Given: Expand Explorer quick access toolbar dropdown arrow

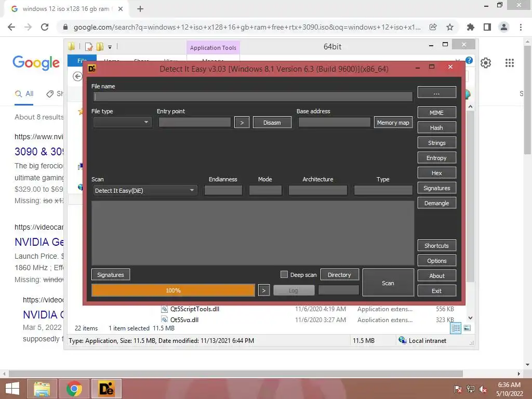Looking at the screenshot, I should (x=110, y=47).
